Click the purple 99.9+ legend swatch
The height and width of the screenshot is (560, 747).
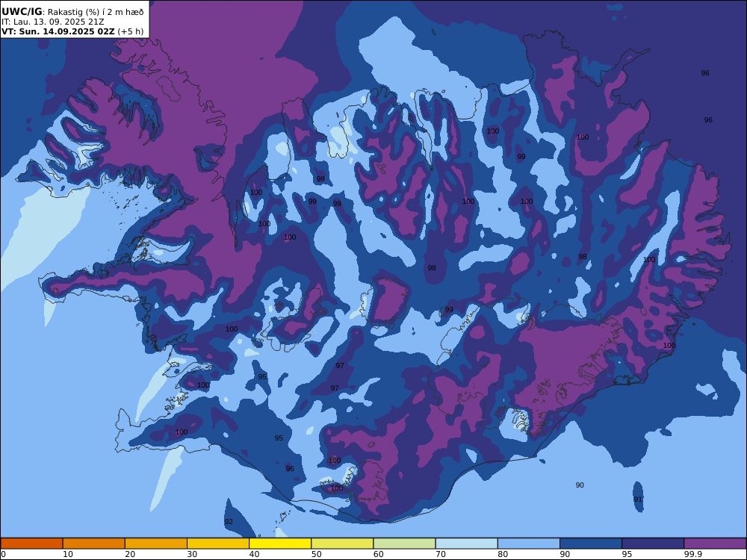point(715,544)
